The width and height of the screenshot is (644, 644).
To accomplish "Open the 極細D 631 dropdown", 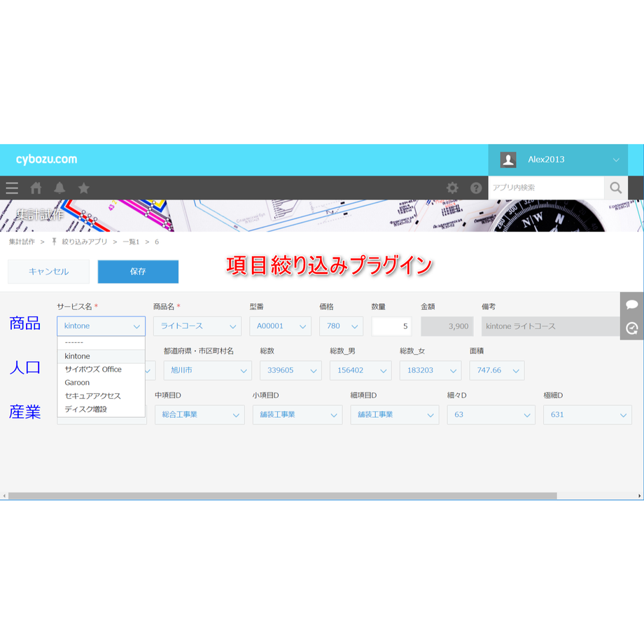I will 587,415.
